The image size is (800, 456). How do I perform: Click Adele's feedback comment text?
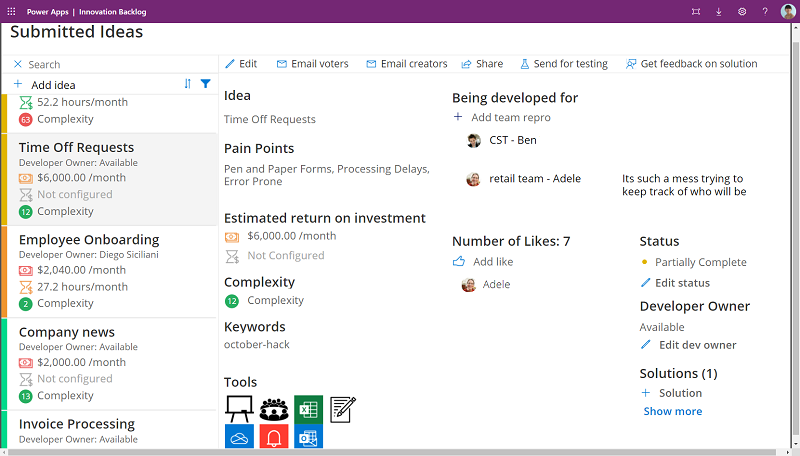[684, 185]
